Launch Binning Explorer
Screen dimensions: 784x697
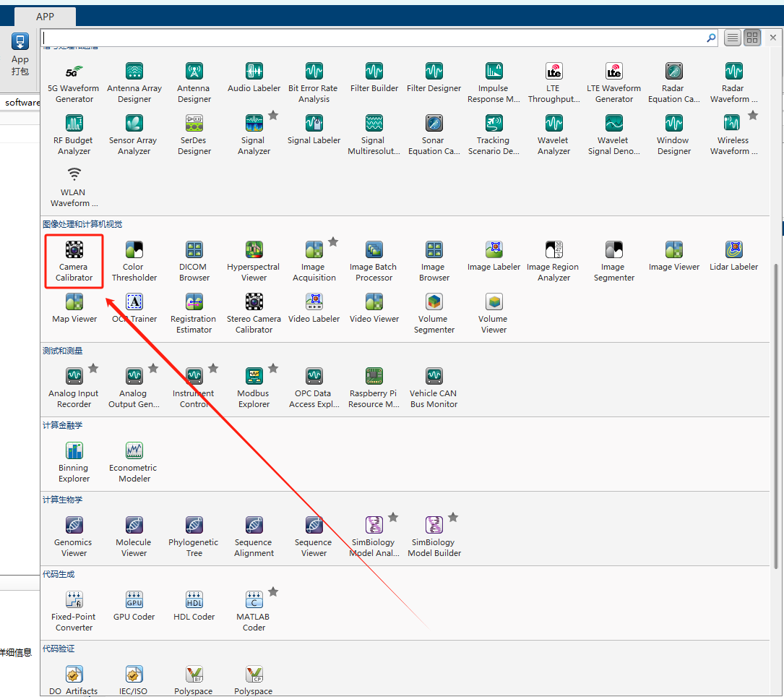click(x=74, y=462)
